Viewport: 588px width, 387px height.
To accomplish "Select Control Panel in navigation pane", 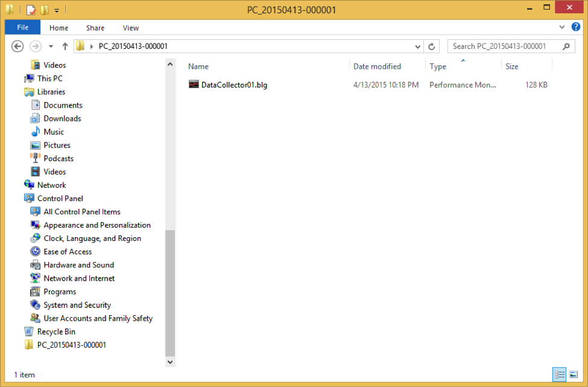I will [x=60, y=199].
